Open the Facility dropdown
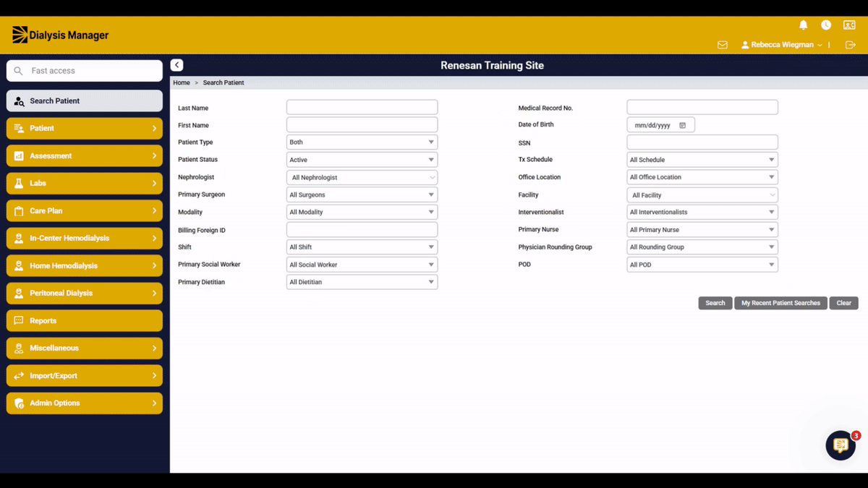The height and width of the screenshot is (488, 868). tap(702, 195)
